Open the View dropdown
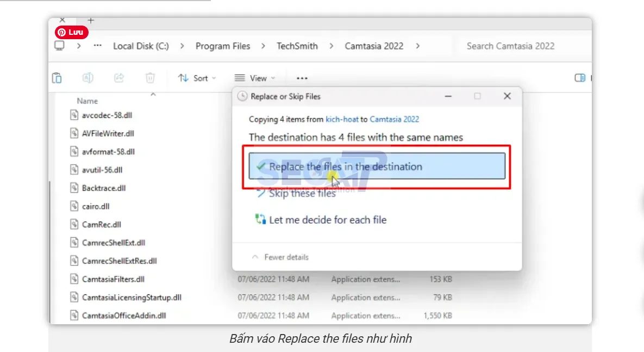This screenshot has width=644, height=352. 255,78
